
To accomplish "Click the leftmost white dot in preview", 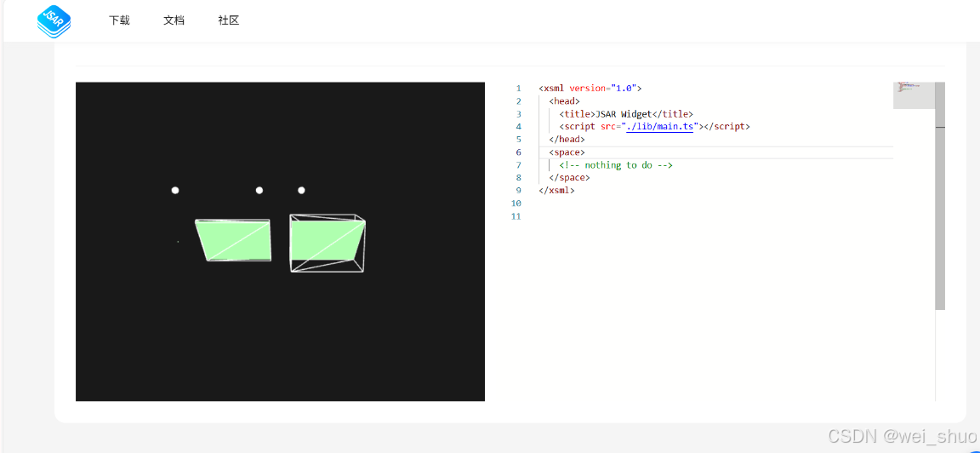I will point(175,190).
